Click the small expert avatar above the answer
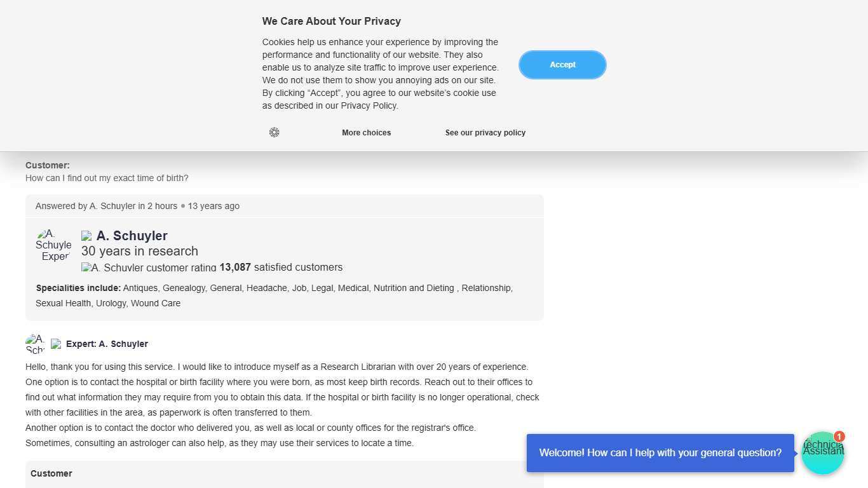The image size is (868, 488). click(35, 344)
